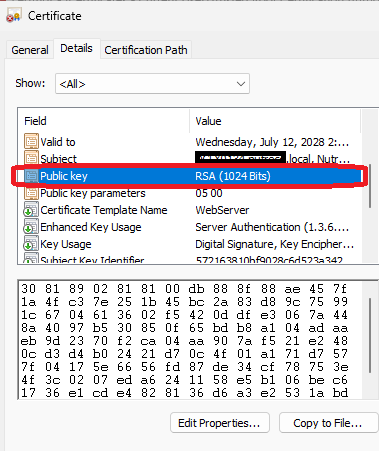Open the Show <All> dropdown
The height and width of the screenshot is (451, 379).
pos(152,84)
